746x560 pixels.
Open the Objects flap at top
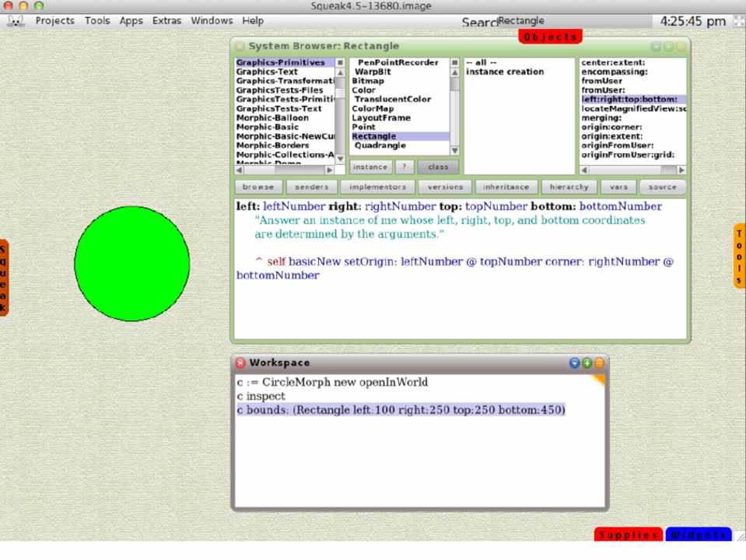(550, 37)
